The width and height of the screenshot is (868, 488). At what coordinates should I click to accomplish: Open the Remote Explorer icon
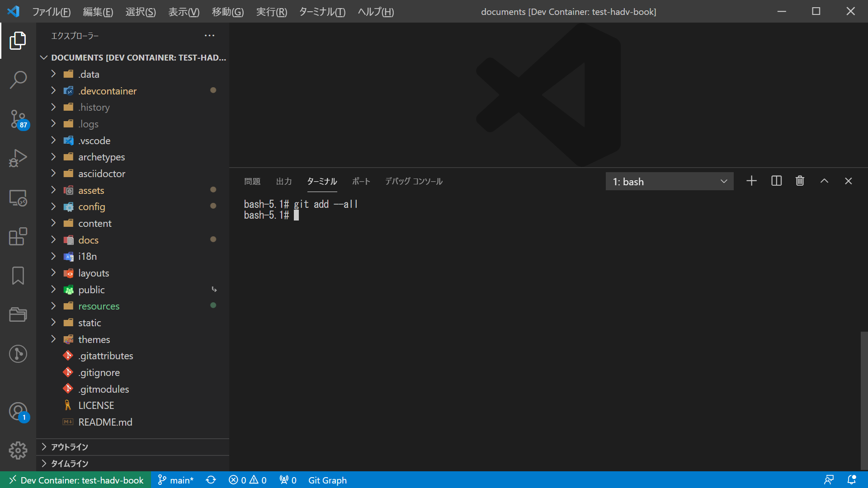(x=18, y=197)
